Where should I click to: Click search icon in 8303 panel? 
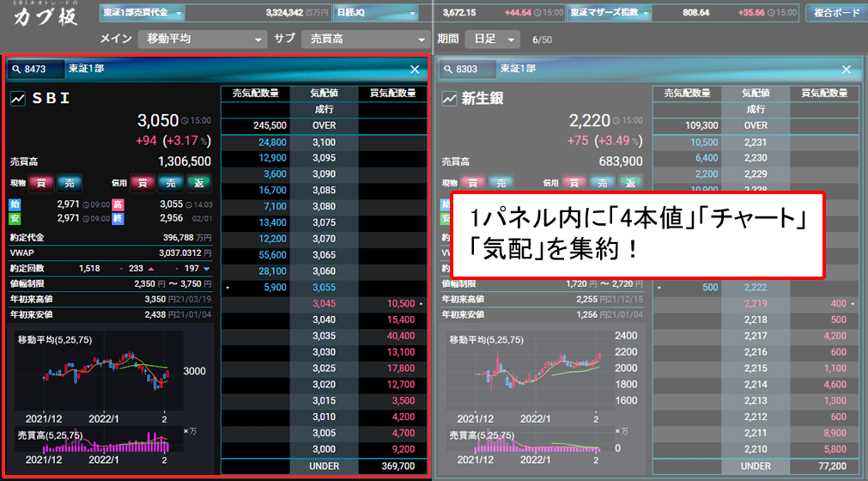tap(448, 70)
